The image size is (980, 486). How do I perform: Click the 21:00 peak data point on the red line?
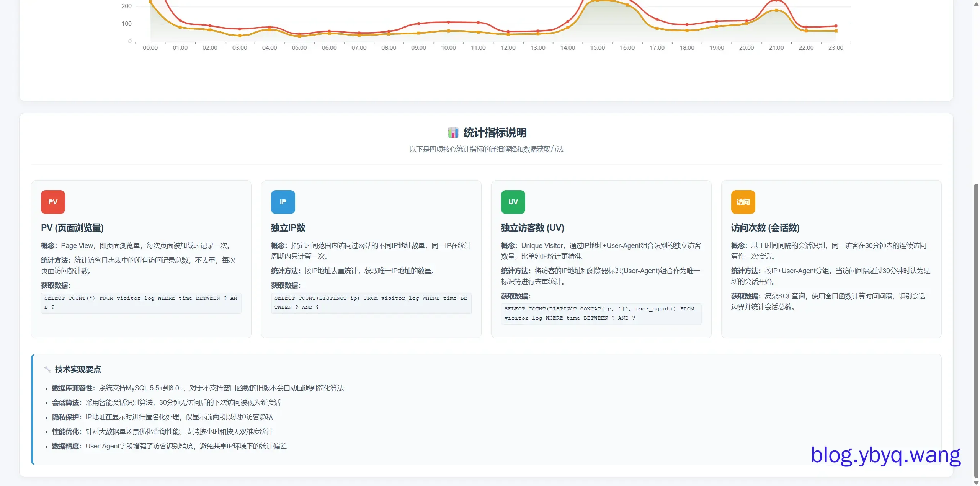(776, 1)
